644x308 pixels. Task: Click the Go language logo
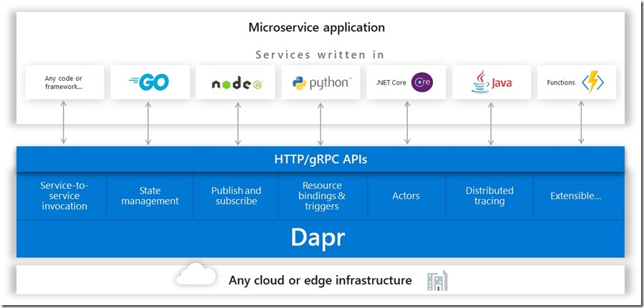pyautogui.click(x=149, y=83)
